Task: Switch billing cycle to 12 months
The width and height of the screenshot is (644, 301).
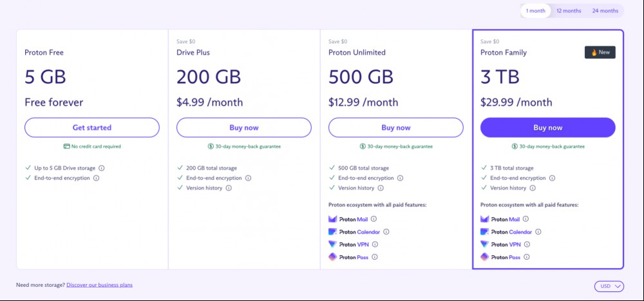Action: [569, 11]
